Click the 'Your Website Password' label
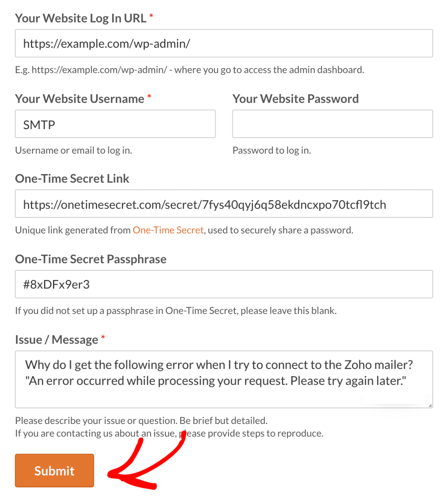The image size is (448, 503). 295,99
